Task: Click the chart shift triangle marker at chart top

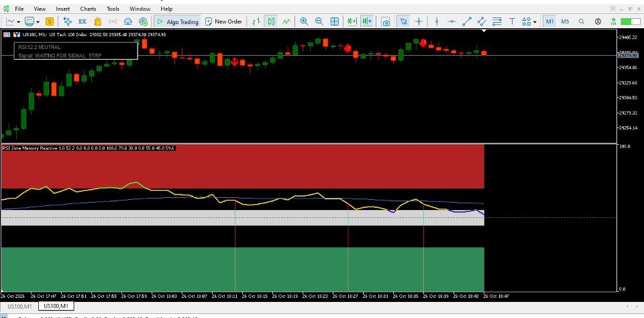Action: pyautogui.click(x=484, y=31)
